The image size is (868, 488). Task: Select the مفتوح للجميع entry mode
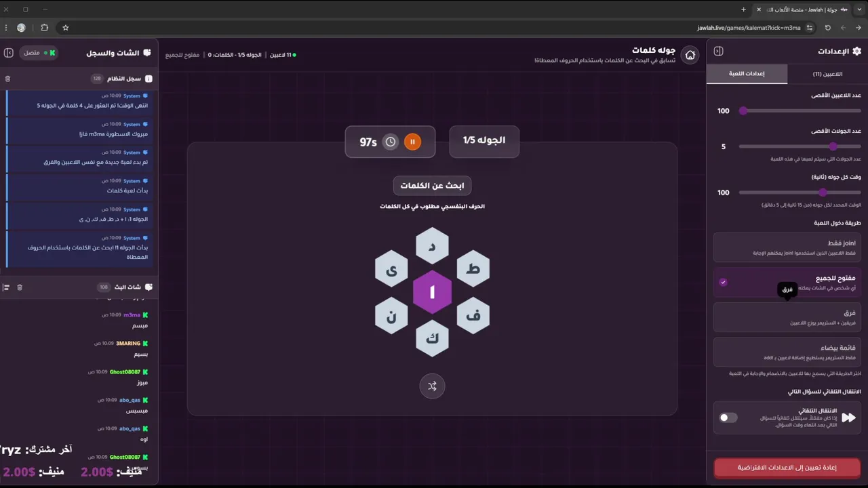pyautogui.click(x=787, y=282)
